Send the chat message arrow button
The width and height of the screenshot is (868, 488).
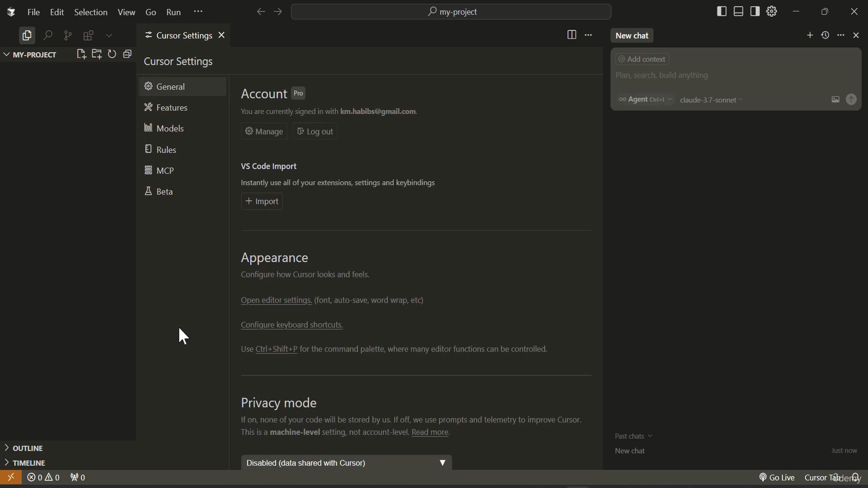tap(851, 99)
